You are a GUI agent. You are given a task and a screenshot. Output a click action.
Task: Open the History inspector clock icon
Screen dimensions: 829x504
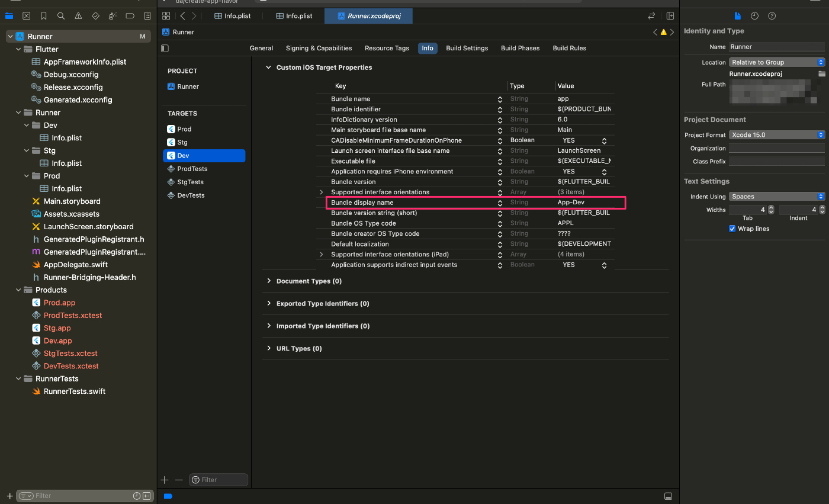754,16
